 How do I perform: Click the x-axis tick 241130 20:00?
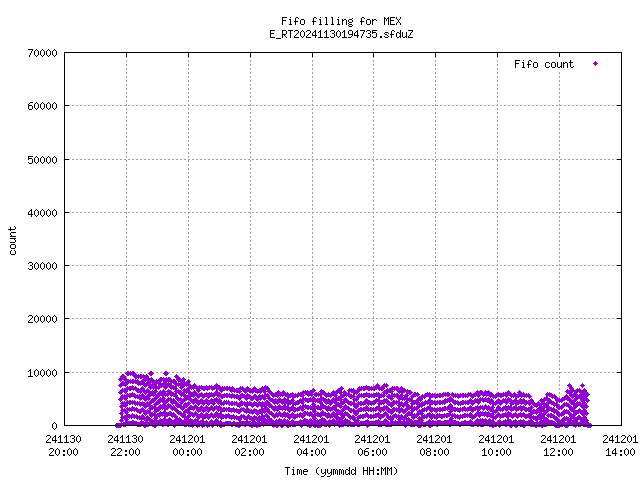pyautogui.click(x=63, y=446)
